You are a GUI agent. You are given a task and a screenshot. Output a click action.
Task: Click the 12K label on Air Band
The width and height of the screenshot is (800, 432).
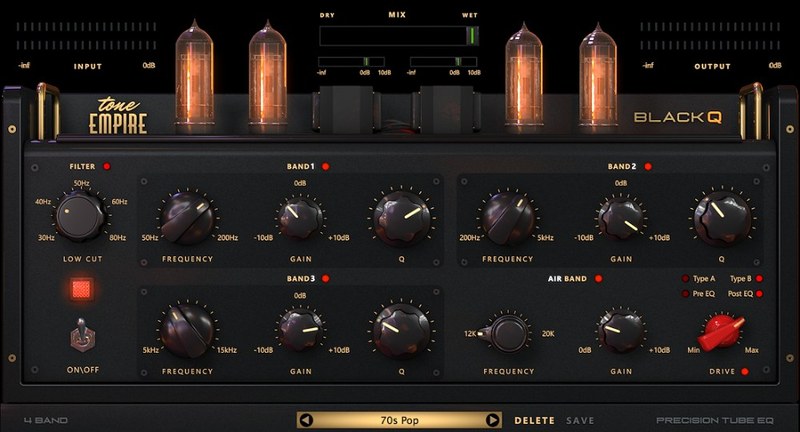470,334
